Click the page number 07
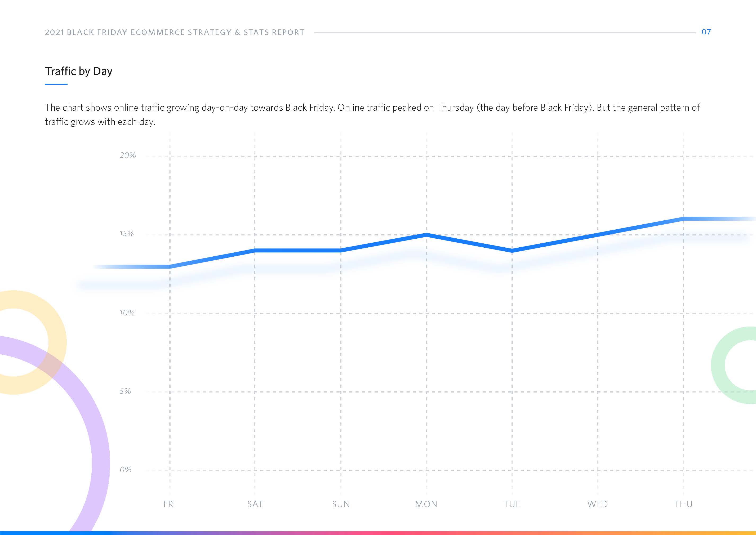Viewport: 756px width, 535px height. click(706, 32)
